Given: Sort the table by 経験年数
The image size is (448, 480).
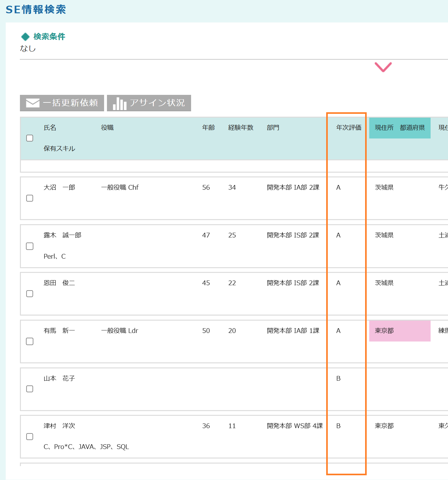Looking at the screenshot, I should point(241,128).
